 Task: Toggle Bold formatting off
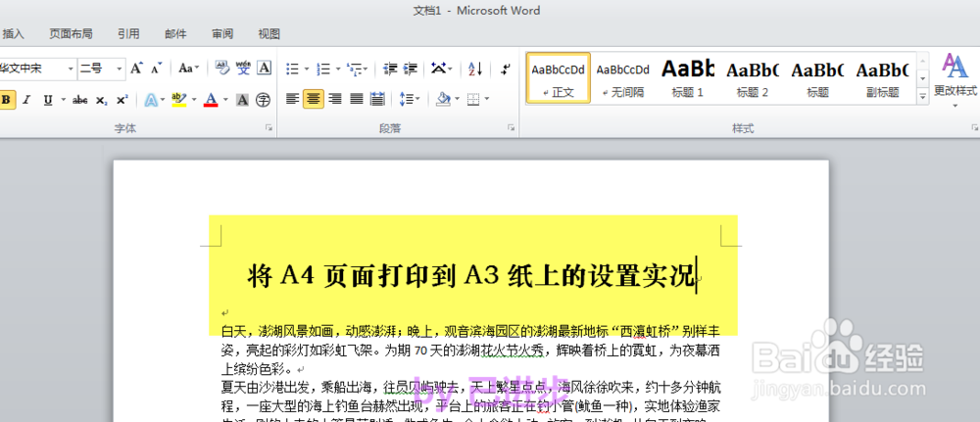pyautogui.click(x=7, y=100)
